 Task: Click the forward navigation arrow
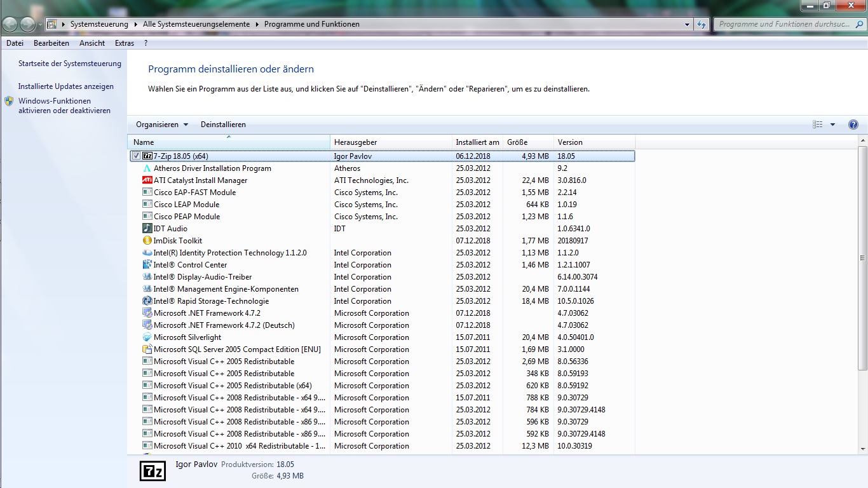tap(28, 24)
